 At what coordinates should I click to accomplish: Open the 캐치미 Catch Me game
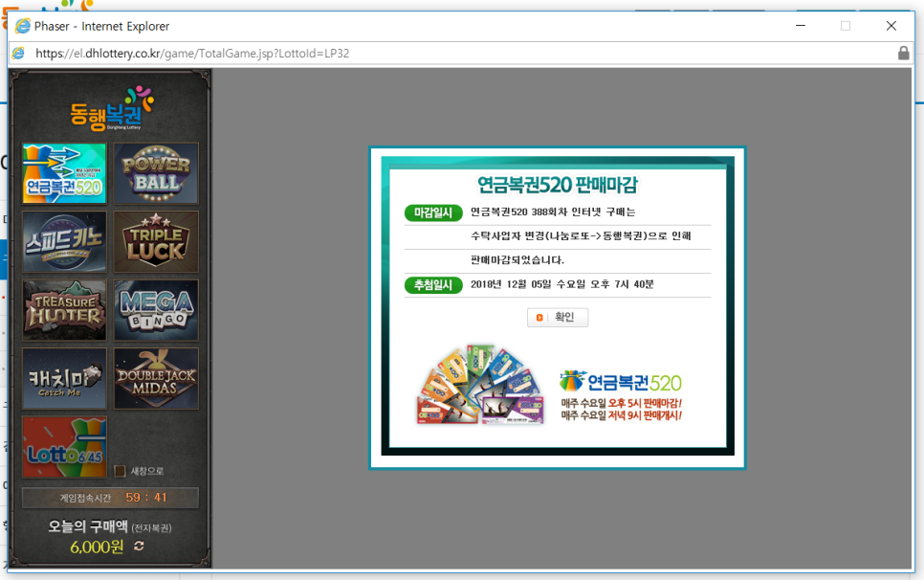64,378
